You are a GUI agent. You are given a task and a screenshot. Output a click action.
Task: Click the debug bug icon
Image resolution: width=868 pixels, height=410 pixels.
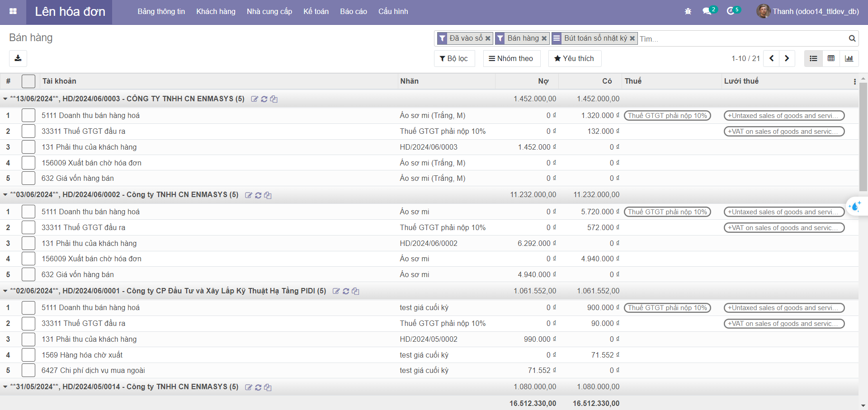coord(688,11)
